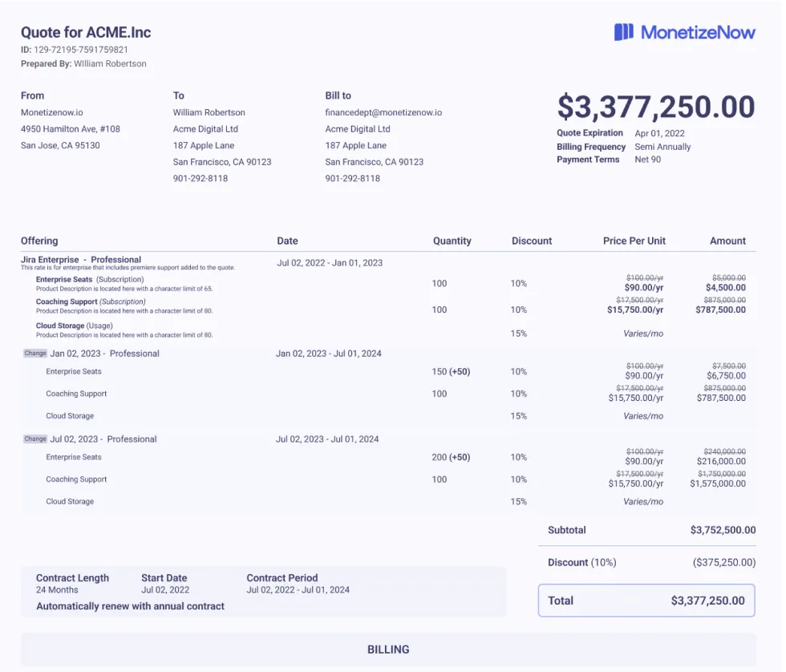The height and width of the screenshot is (672, 786).
Task: Select the 'Quote for ACME.Inc' heading
Action: pos(86,33)
